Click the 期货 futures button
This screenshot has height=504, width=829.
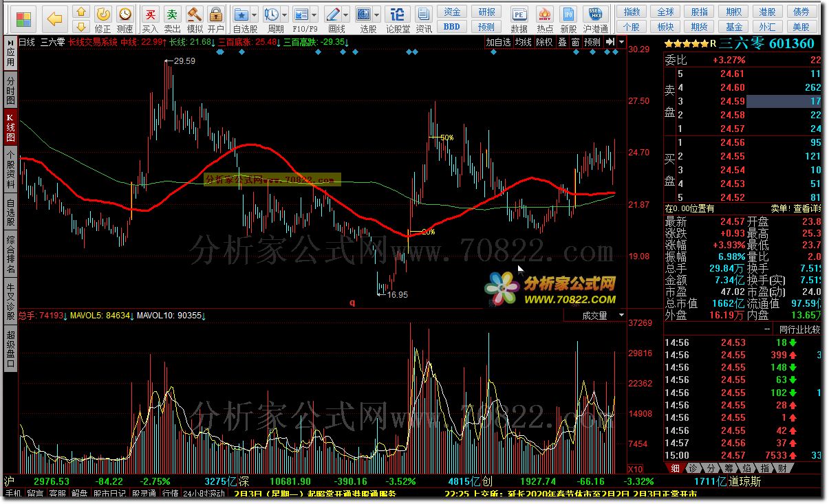point(700,27)
